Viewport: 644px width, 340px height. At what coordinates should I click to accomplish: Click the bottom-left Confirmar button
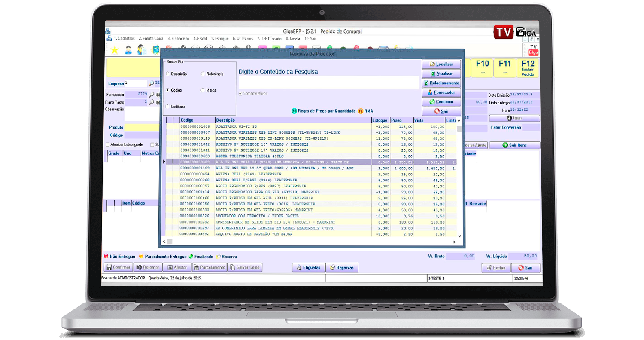(x=118, y=267)
